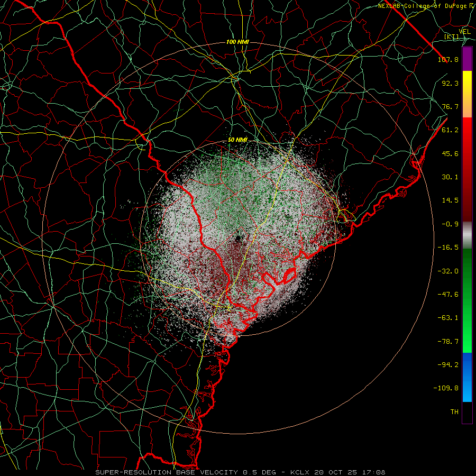Click the "17:08" timestamp in the caption
The height and width of the screenshot is (476, 476).
(375, 472)
